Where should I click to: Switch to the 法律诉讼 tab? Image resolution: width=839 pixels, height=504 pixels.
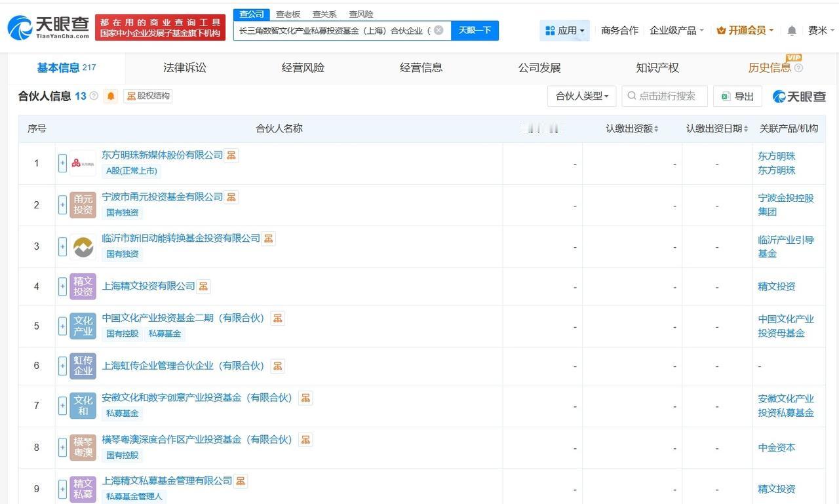click(185, 68)
